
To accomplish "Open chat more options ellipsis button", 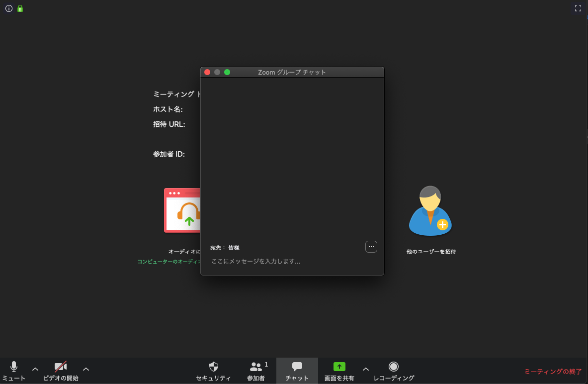I will (371, 247).
